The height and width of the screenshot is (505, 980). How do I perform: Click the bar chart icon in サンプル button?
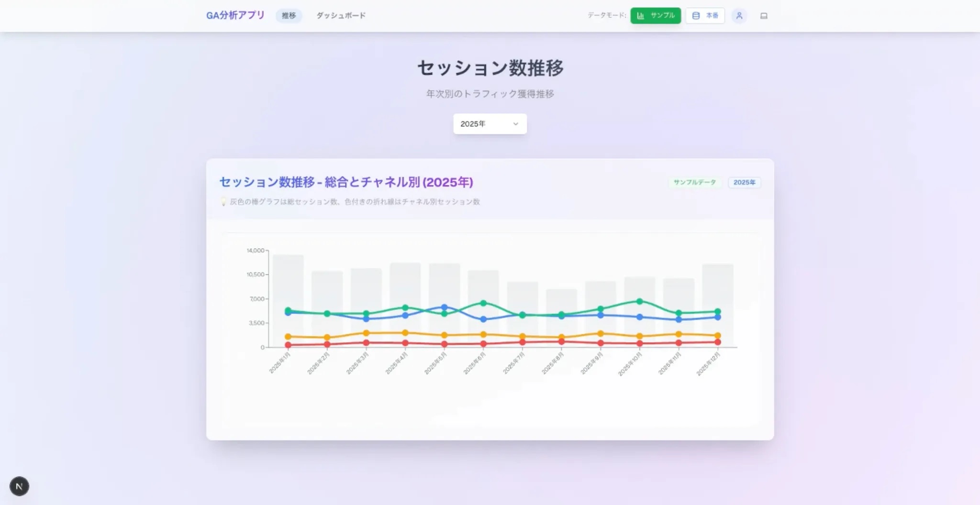[x=640, y=16]
